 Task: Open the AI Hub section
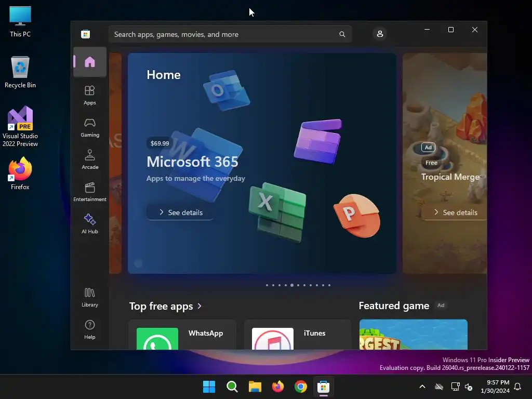89,224
